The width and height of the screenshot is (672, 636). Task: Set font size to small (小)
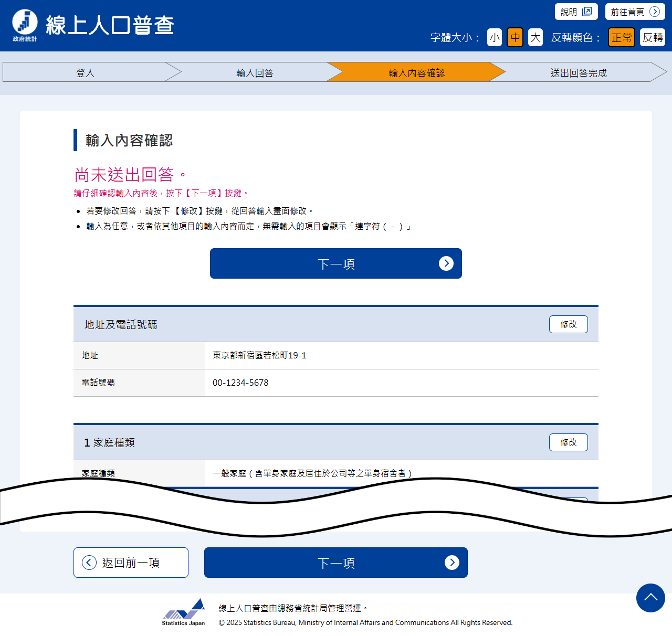pos(494,37)
